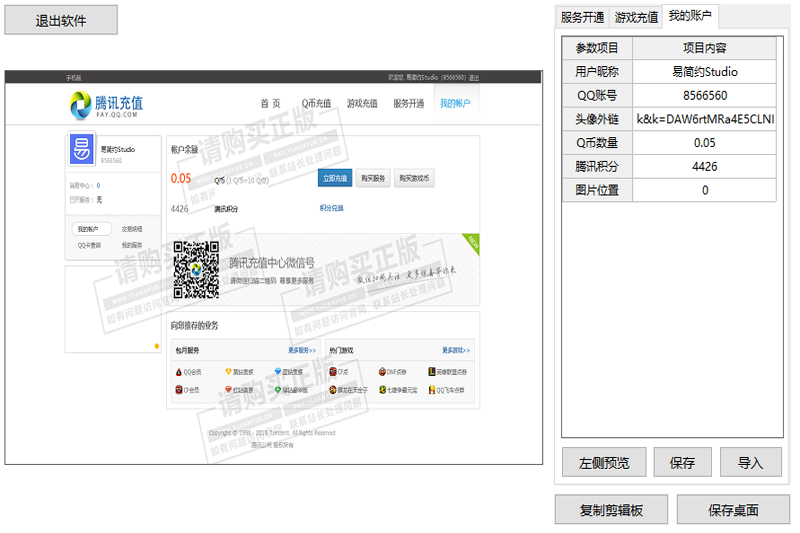Select the 图片位置 value 0 cell
The width and height of the screenshot is (800, 533).
(704, 190)
